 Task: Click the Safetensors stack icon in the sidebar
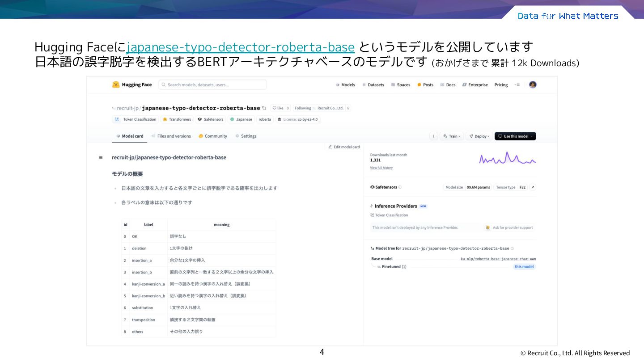coord(373,187)
